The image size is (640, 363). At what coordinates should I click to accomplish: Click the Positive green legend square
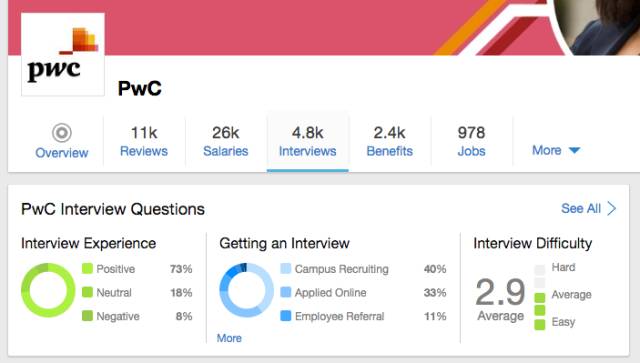(x=87, y=268)
